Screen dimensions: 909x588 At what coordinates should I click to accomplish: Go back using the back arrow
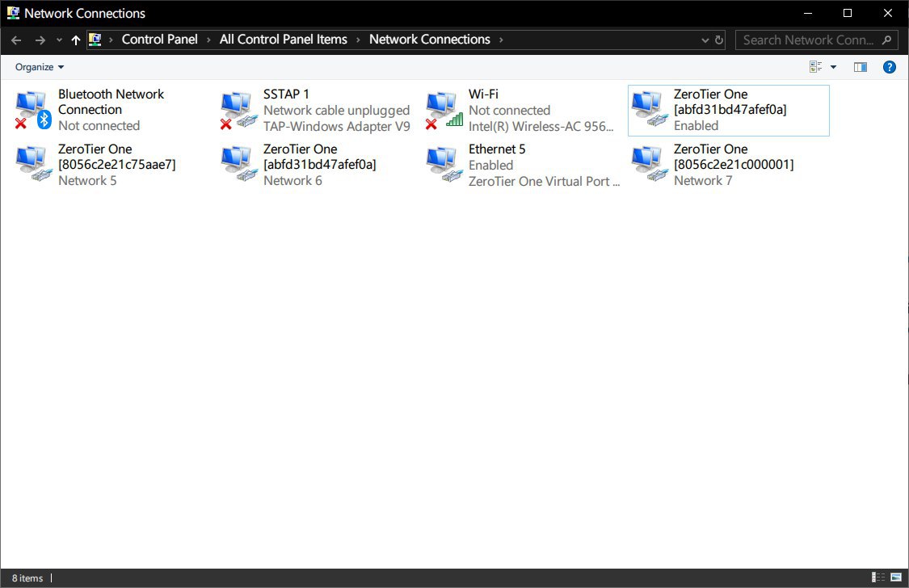(x=16, y=40)
